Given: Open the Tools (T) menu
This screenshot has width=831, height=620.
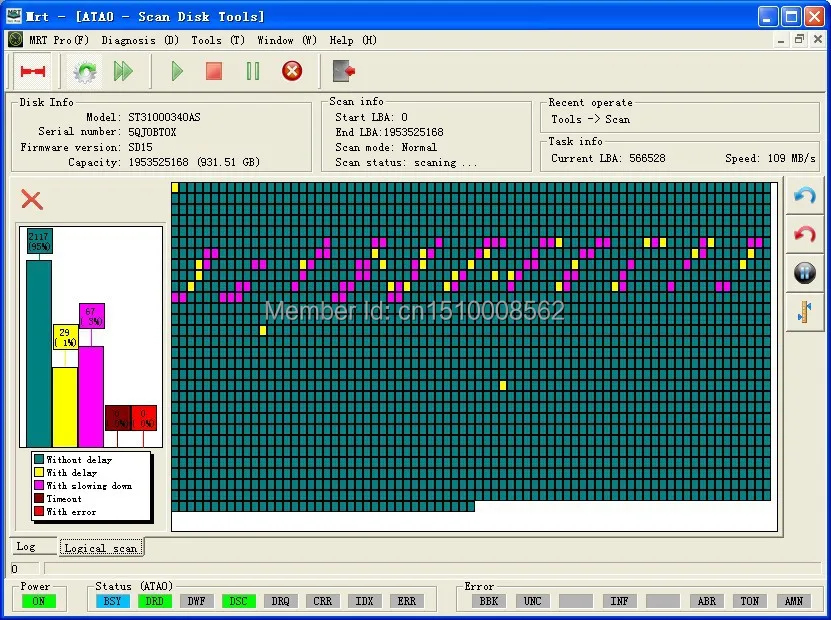Looking at the screenshot, I should coord(218,40).
